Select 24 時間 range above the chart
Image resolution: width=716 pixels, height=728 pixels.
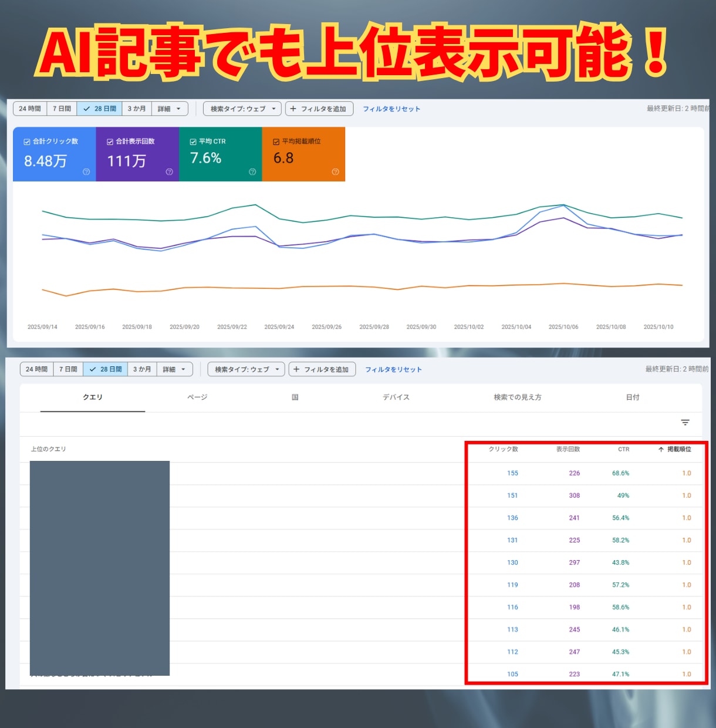[30, 109]
